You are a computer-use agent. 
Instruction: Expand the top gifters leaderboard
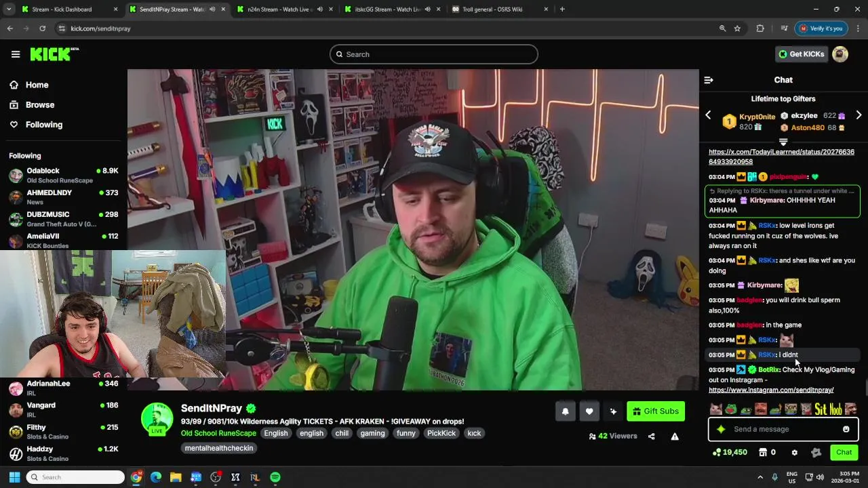tap(783, 142)
